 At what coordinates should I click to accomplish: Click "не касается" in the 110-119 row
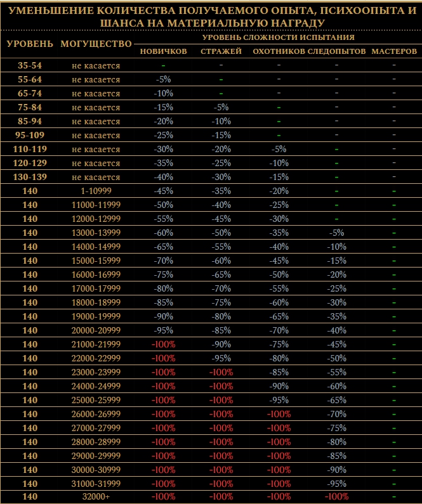pos(96,149)
